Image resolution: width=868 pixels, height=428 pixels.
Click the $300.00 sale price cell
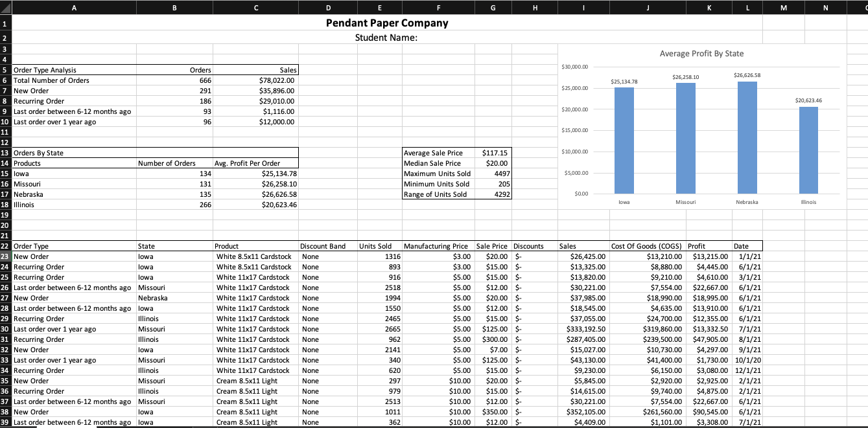(x=493, y=339)
